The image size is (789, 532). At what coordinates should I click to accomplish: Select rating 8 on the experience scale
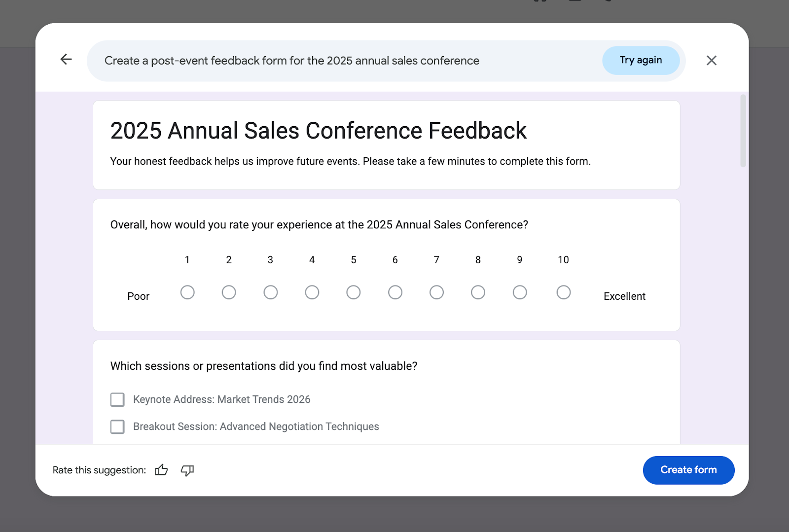tap(478, 292)
